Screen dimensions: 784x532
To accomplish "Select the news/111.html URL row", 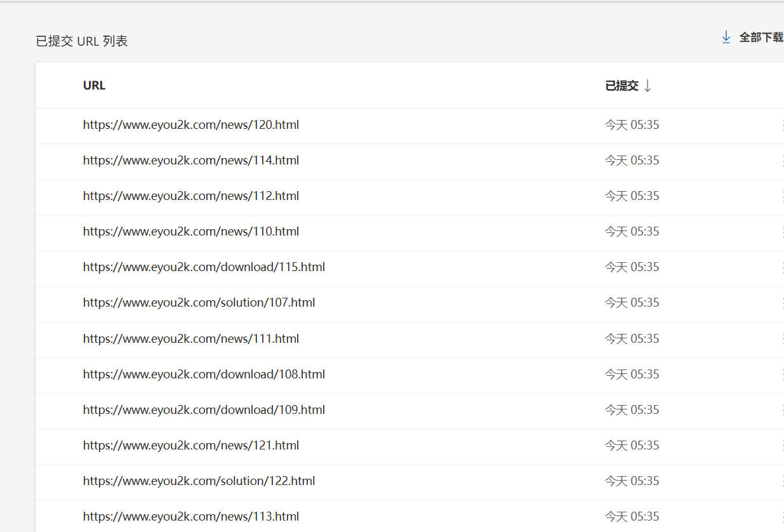I will pyautogui.click(x=409, y=340).
